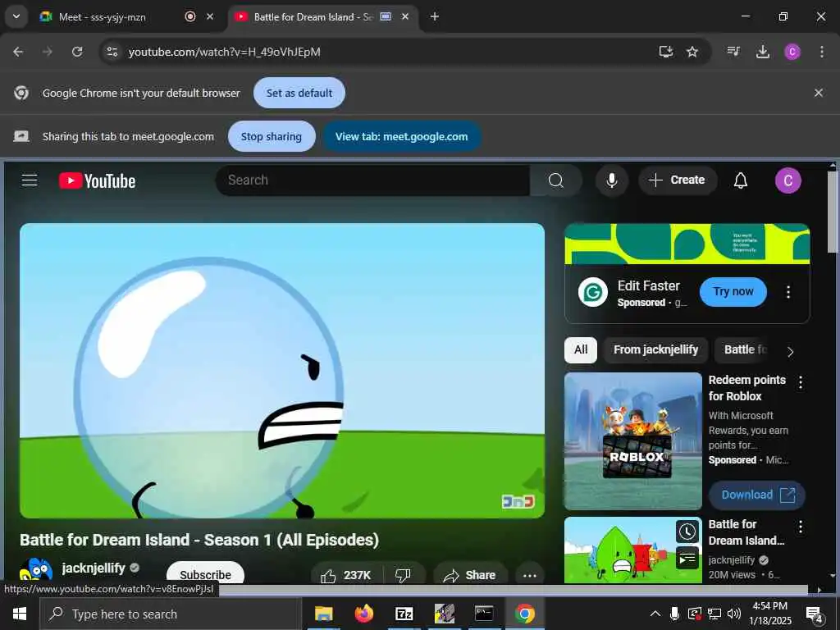Image resolution: width=840 pixels, height=630 pixels.
Task: Click the Create button
Action: tap(677, 180)
